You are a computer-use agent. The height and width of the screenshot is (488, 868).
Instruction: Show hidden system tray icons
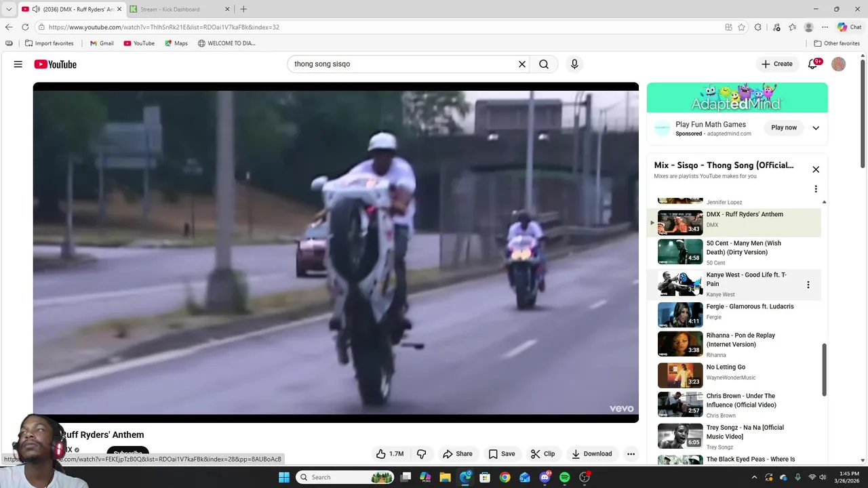tap(755, 477)
